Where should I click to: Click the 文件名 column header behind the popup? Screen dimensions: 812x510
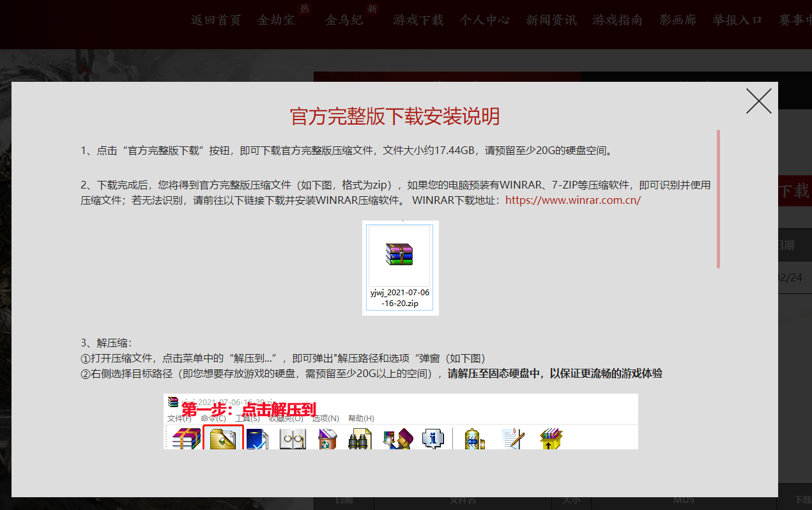(x=463, y=500)
